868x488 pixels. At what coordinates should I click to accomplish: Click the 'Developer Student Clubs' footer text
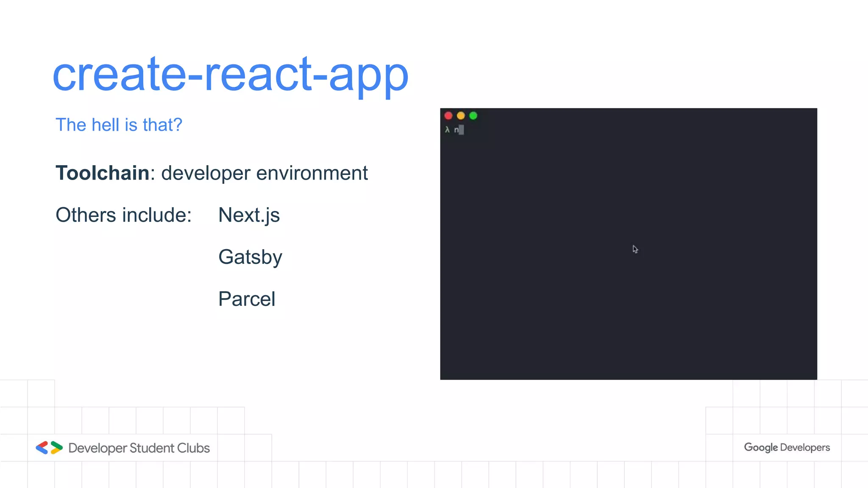[139, 448]
